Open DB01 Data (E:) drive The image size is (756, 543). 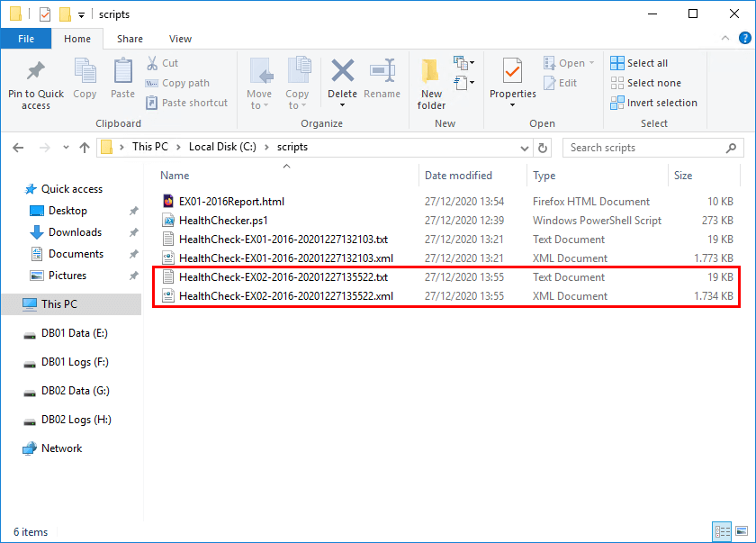66,333
